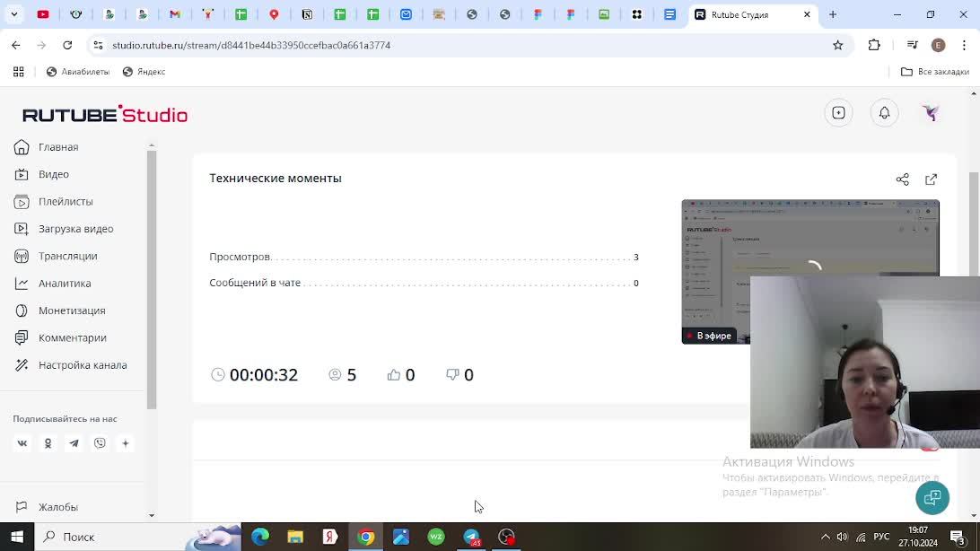Viewport: 980px width, 551px height.
Task: Click the VK social icon
Action: coord(22,443)
